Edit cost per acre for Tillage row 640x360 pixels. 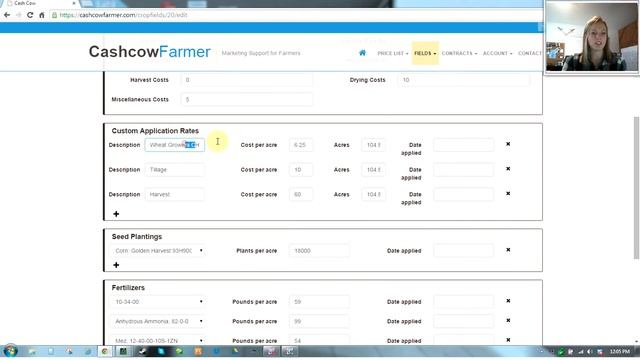point(301,170)
